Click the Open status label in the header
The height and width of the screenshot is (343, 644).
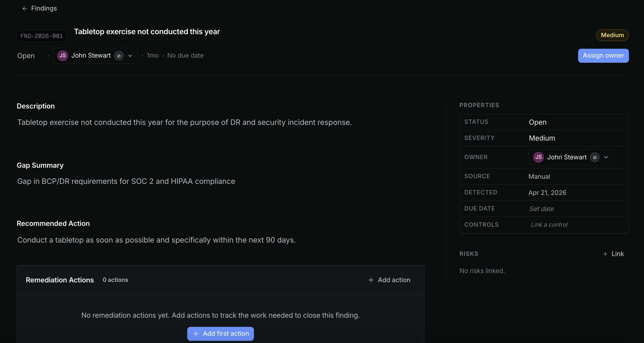tap(26, 56)
